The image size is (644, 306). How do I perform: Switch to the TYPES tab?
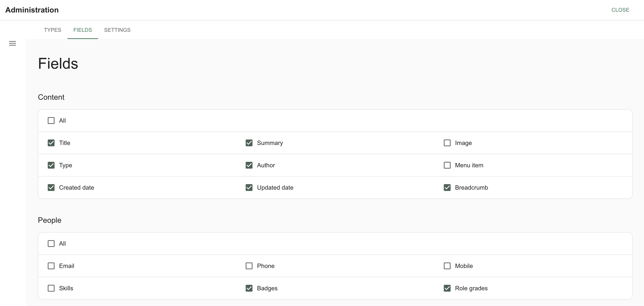pyautogui.click(x=52, y=30)
